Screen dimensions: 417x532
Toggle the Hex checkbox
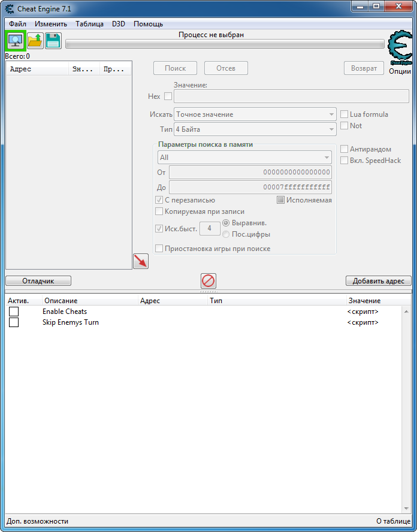tap(168, 96)
